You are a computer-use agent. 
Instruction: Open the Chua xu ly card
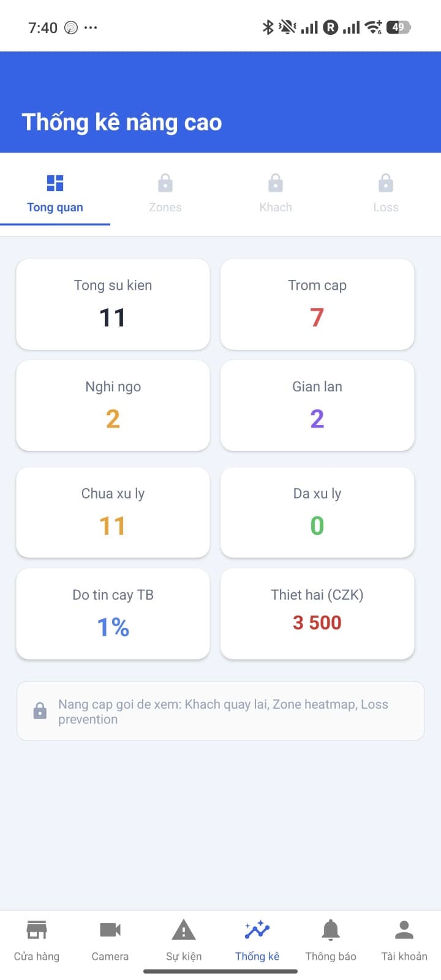113,513
